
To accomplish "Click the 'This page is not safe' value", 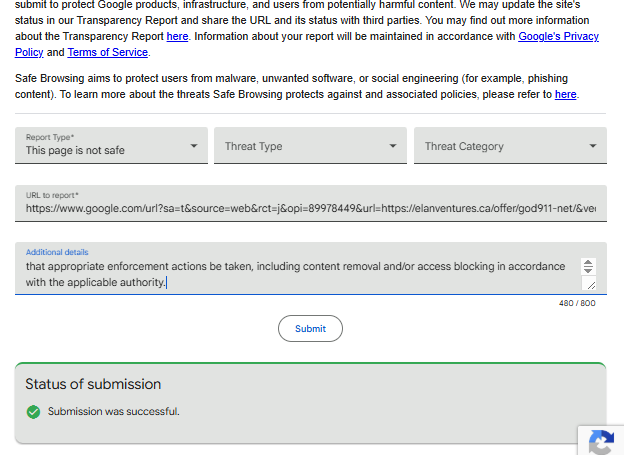I will pyautogui.click(x=75, y=150).
